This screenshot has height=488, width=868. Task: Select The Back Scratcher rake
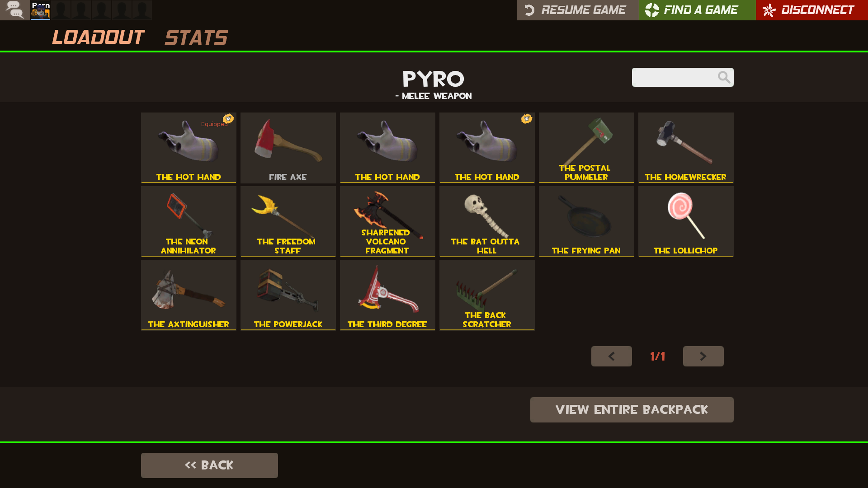[487, 295]
